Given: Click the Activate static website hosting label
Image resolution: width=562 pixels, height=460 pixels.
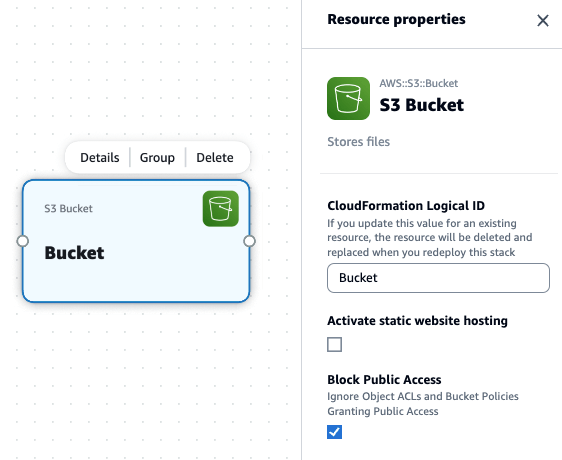Looking at the screenshot, I should coord(418,321).
